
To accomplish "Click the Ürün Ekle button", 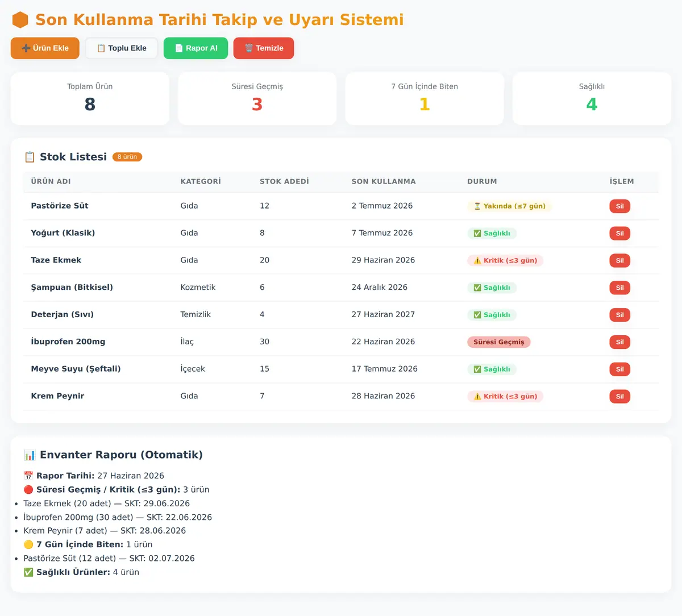I will (45, 48).
